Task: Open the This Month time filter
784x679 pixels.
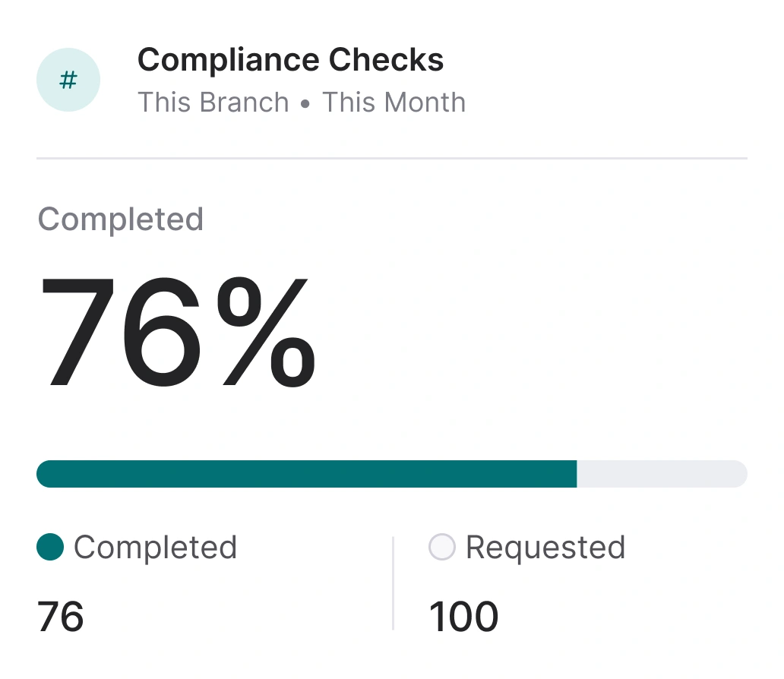Action: (394, 103)
